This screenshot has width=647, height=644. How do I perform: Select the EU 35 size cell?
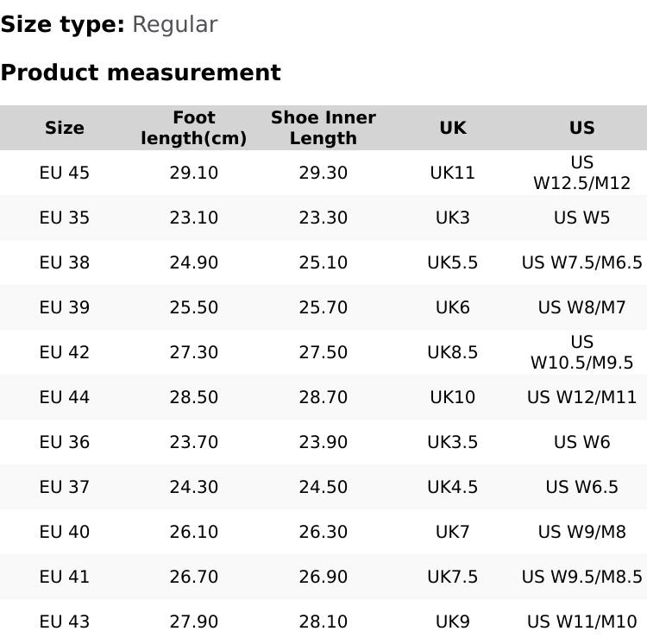coord(65,218)
